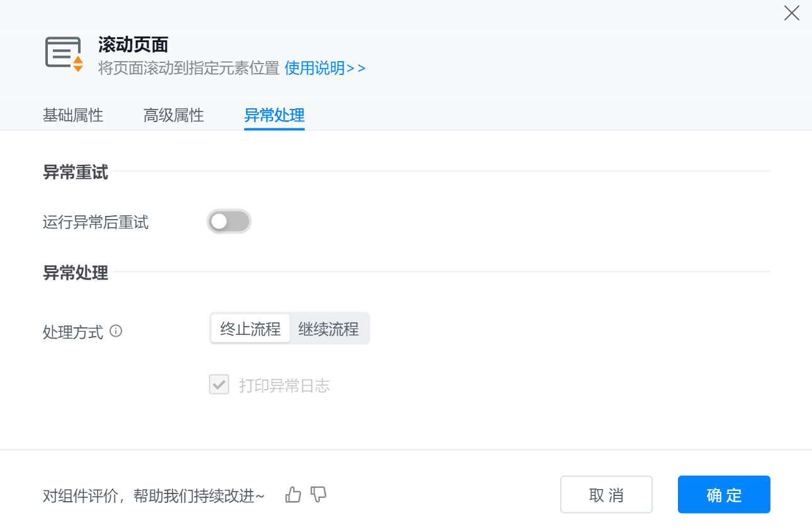Select the 终止流程 option
812x530 pixels.
[x=251, y=329]
